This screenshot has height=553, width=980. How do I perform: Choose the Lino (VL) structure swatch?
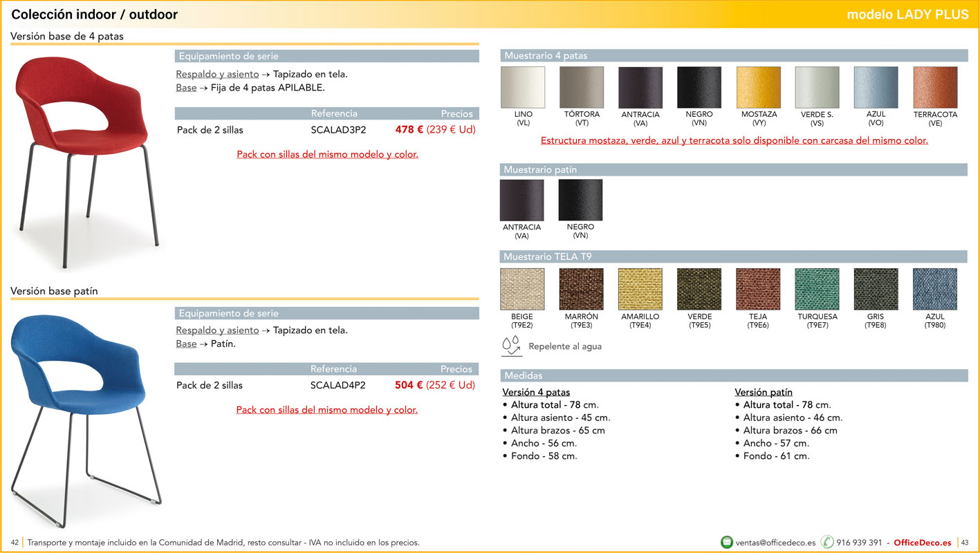[523, 88]
